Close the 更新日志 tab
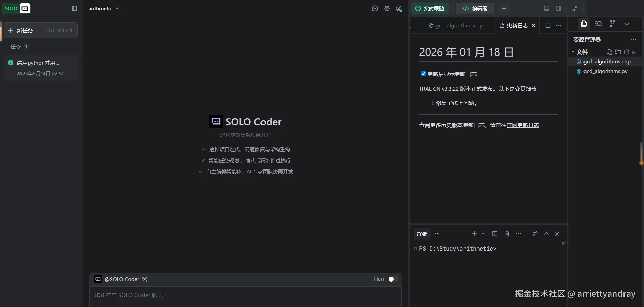The image size is (644, 307). click(533, 26)
